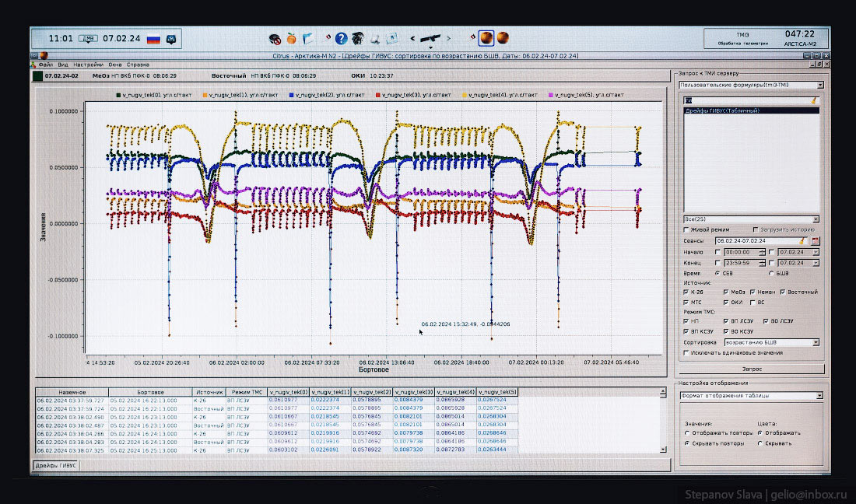
Task: Select the Дрейфы ГИВУС tab at bottom
Action: pyautogui.click(x=55, y=465)
